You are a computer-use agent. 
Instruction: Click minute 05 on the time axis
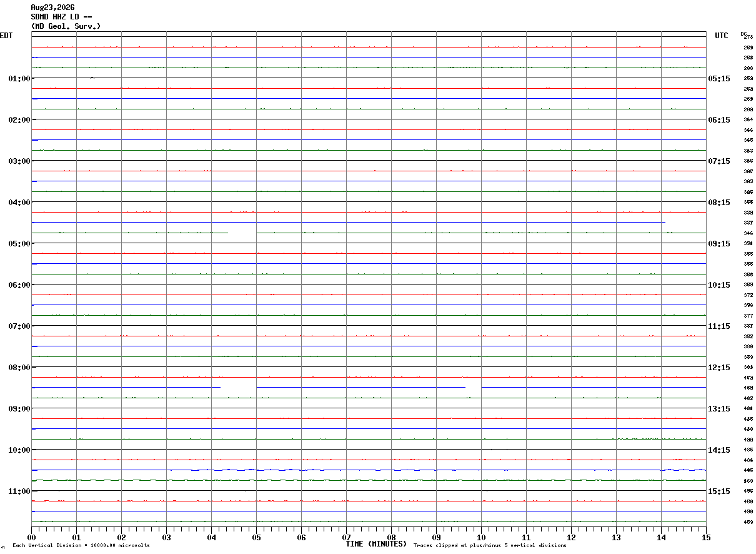click(x=256, y=537)
